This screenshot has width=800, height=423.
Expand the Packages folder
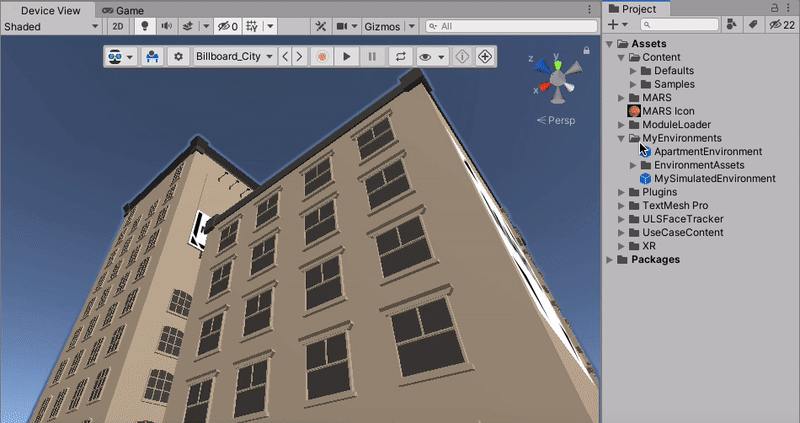[610, 260]
